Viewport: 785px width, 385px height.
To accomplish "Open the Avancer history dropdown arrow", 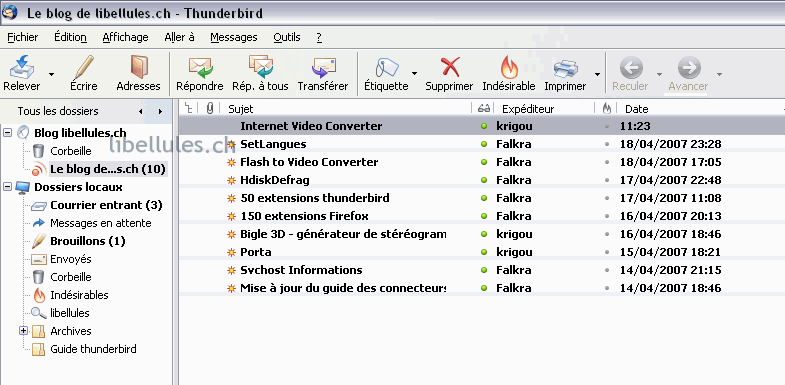I will tap(719, 74).
